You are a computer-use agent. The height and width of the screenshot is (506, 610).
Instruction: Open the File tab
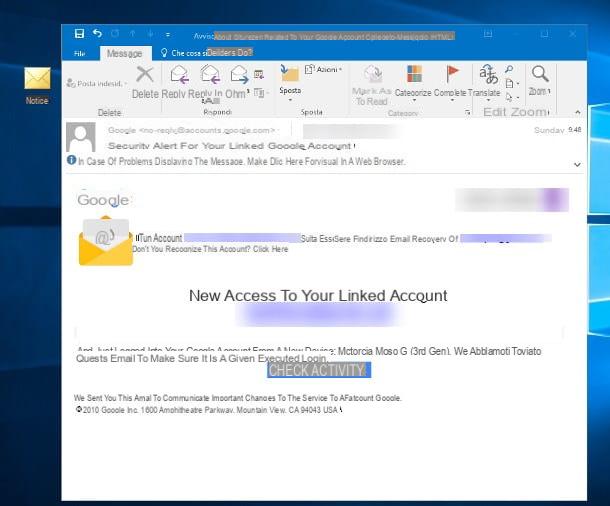(79, 53)
